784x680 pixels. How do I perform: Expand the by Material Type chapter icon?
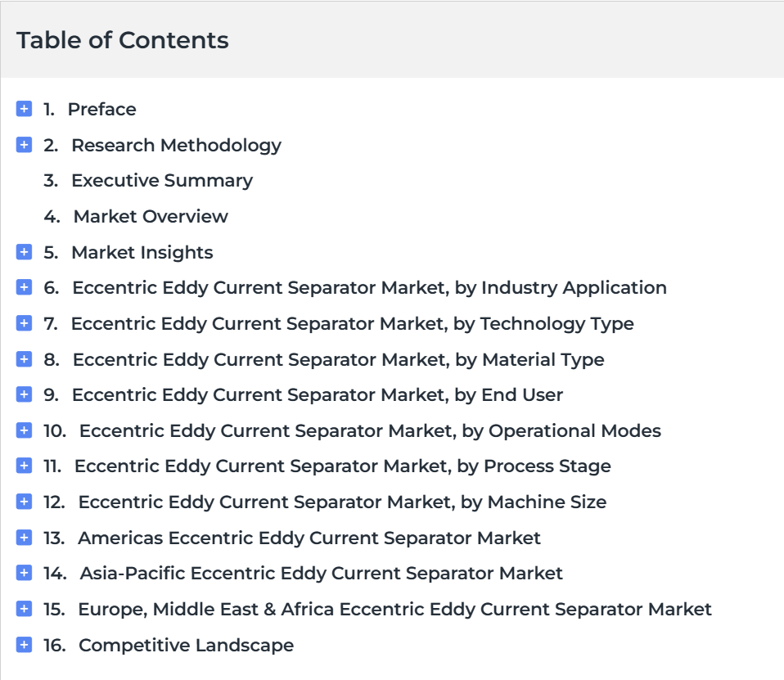(24, 359)
